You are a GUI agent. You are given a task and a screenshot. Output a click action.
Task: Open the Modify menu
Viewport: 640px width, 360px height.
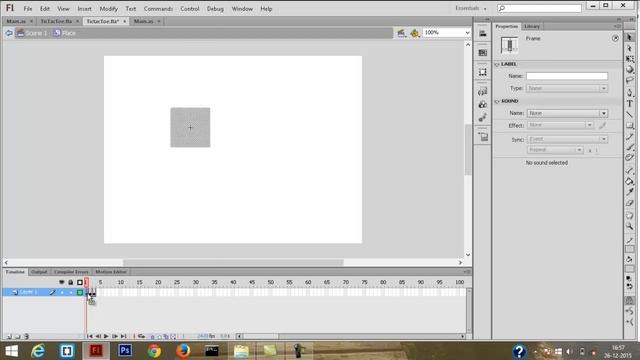tap(109, 9)
